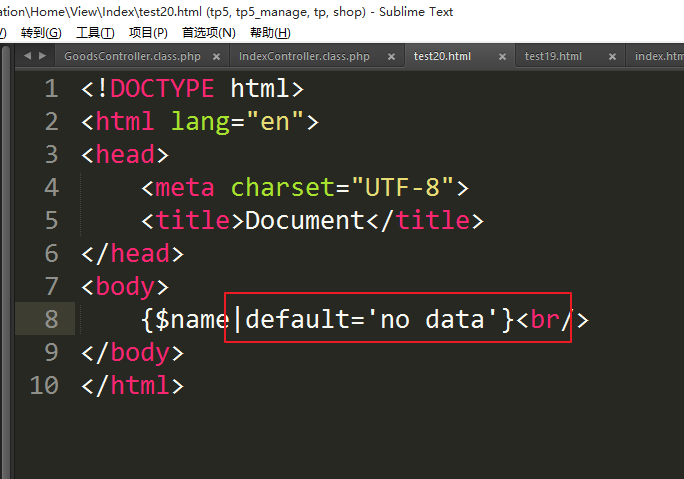Click the tab scroll left arrow
Screen dimensions: 684x479
(27, 56)
